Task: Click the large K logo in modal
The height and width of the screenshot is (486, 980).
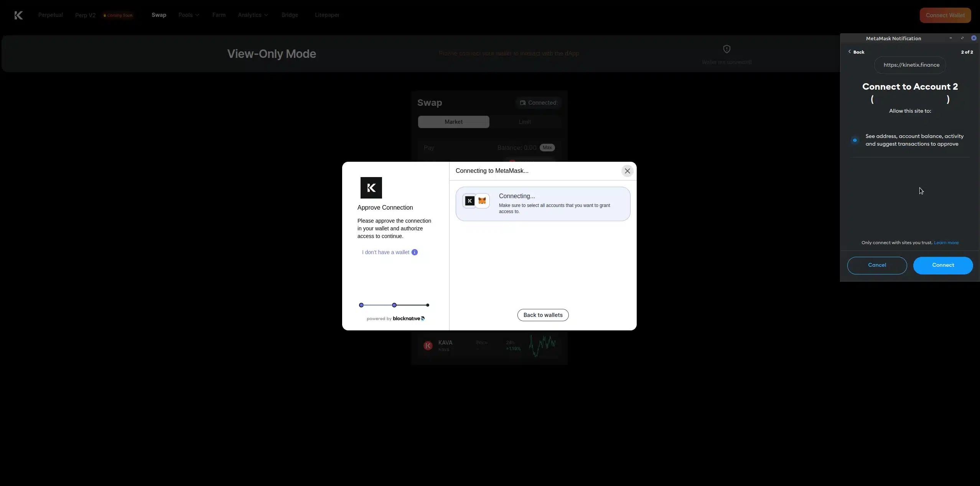Action: pos(371,188)
